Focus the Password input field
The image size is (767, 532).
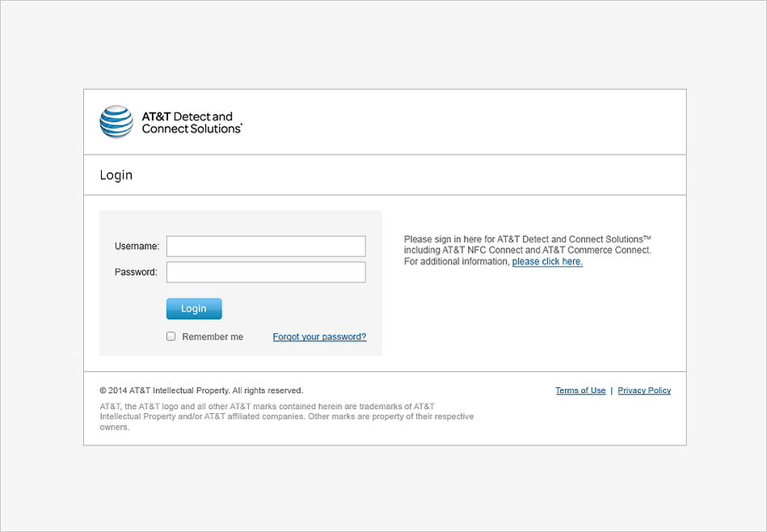266,272
